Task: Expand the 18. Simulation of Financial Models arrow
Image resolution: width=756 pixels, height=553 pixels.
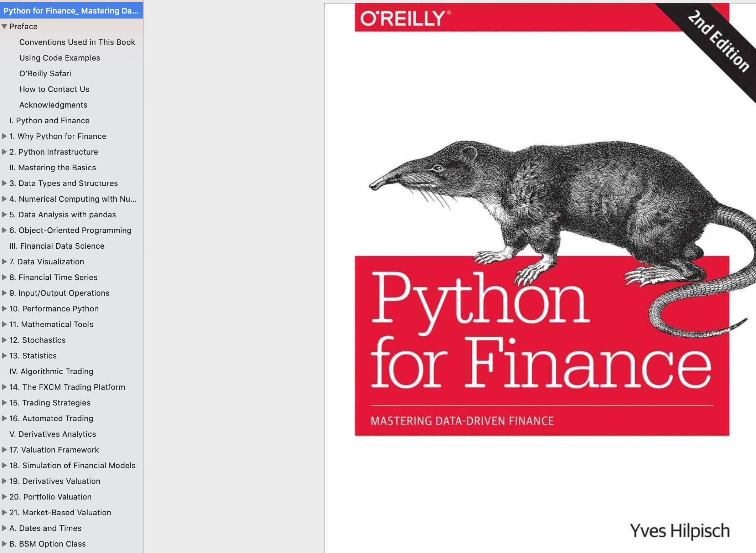Action: click(x=4, y=465)
